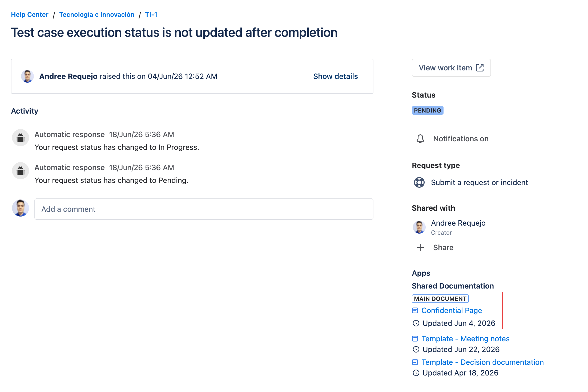588x392 pixels.
Task: Select Submit a request or incident
Action: (x=479, y=182)
